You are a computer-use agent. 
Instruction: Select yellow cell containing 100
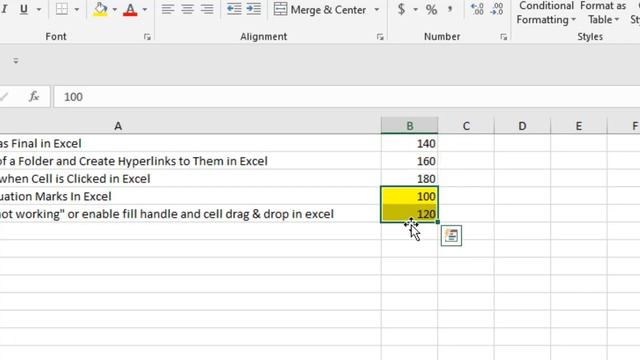coord(409,196)
